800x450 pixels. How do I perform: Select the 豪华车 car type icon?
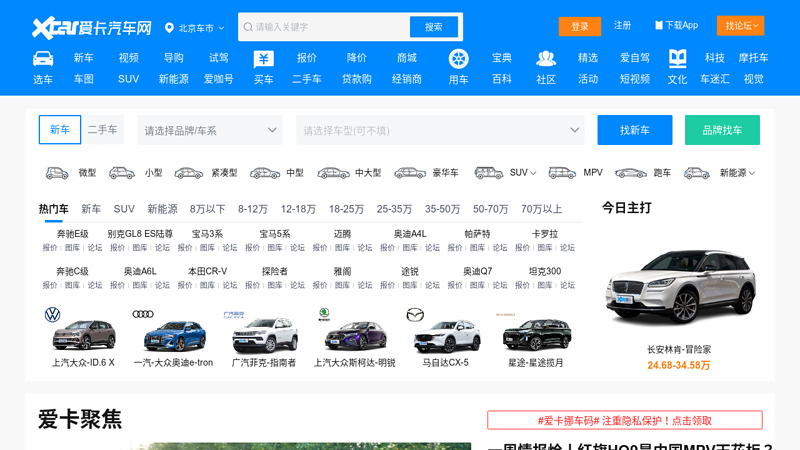pyautogui.click(x=410, y=173)
